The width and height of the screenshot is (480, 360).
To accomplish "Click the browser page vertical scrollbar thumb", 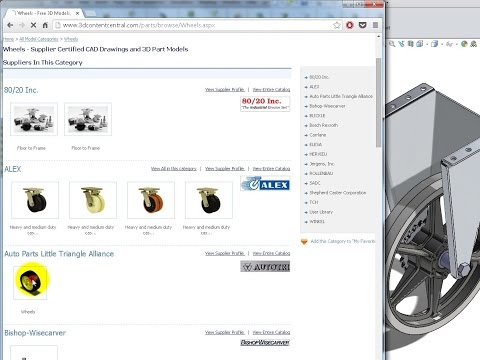I will pyautogui.click(x=378, y=102).
